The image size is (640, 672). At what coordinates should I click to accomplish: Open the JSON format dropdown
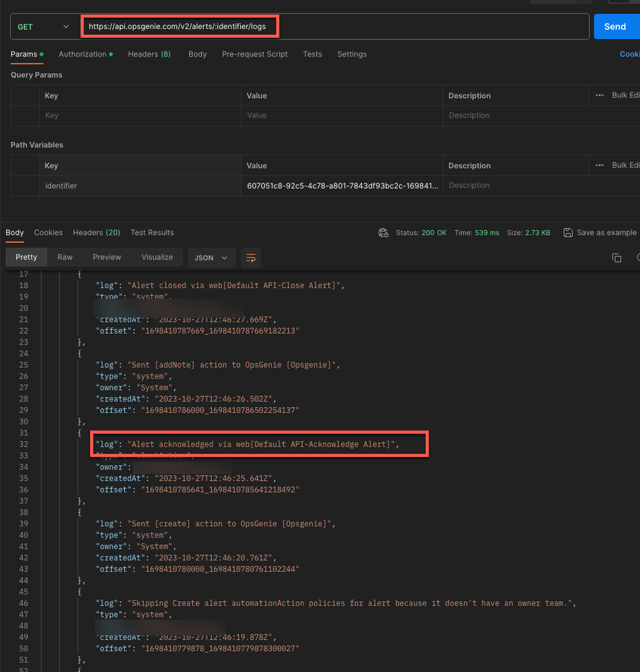211,258
